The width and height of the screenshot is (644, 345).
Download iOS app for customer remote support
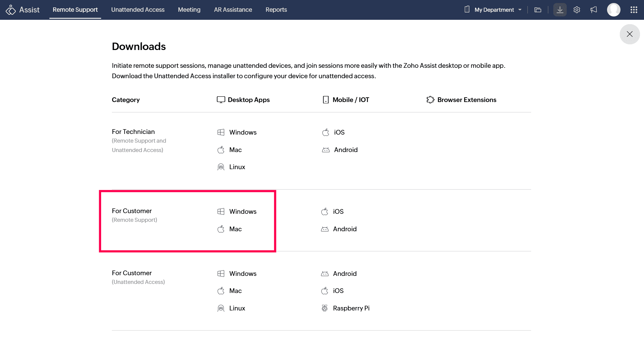pyautogui.click(x=337, y=211)
